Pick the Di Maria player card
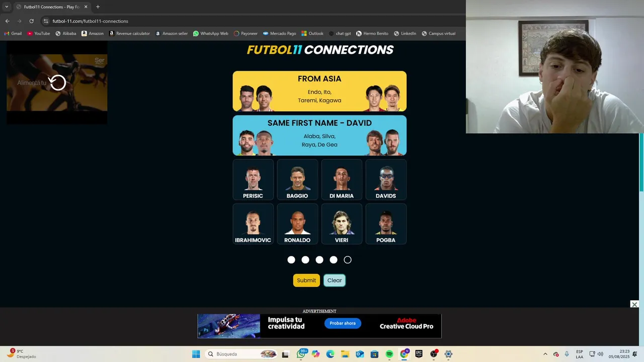The height and width of the screenshot is (362, 644). (x=342, y=179)
